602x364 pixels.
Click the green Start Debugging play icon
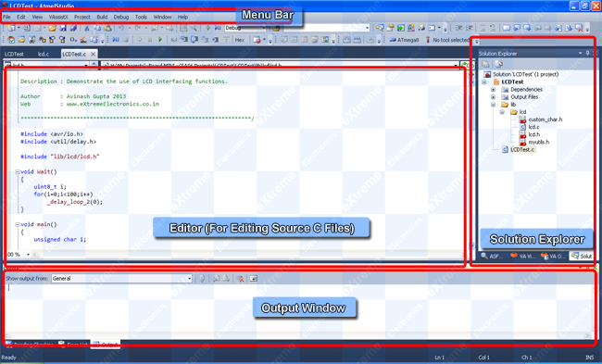tap(208, 28)
